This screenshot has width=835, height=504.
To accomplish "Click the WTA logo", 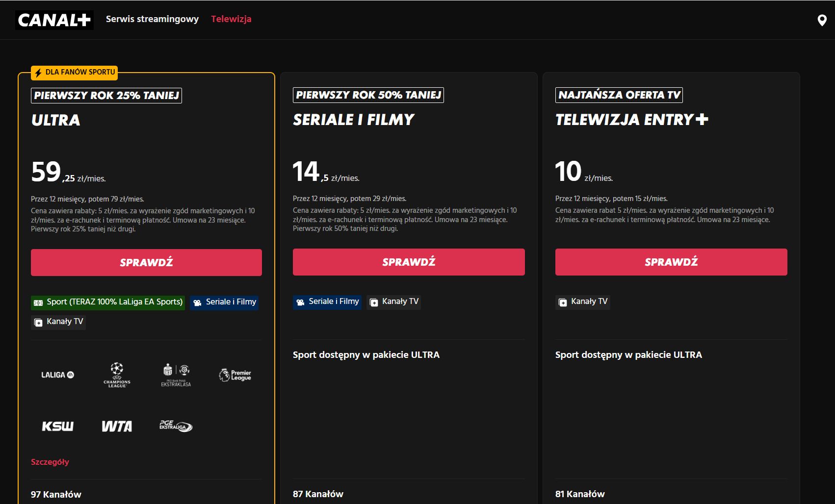I will 117,426.
